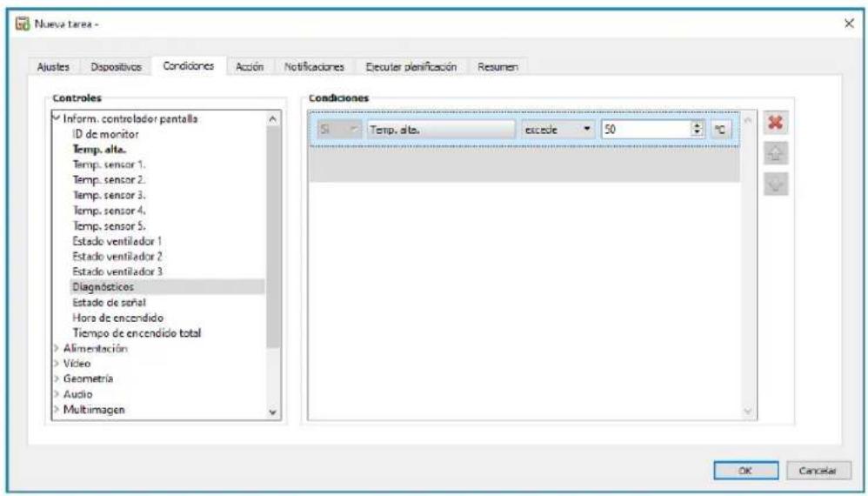Viewport: 868px width, 496px height.
Task: Select Temp. sensor 1 control
Action: click(x=109, y=164)
